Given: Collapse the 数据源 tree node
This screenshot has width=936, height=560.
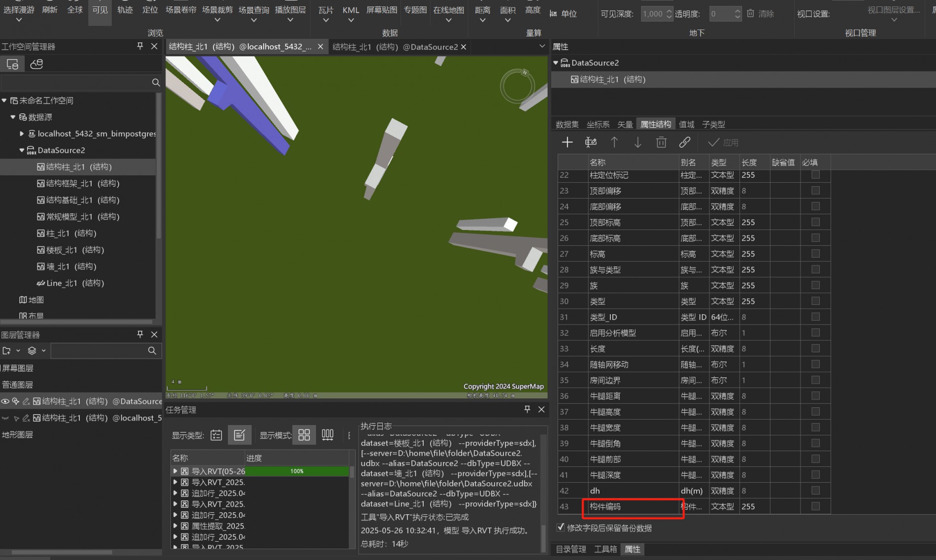Looking at the screenshot, I should point(13,117).
